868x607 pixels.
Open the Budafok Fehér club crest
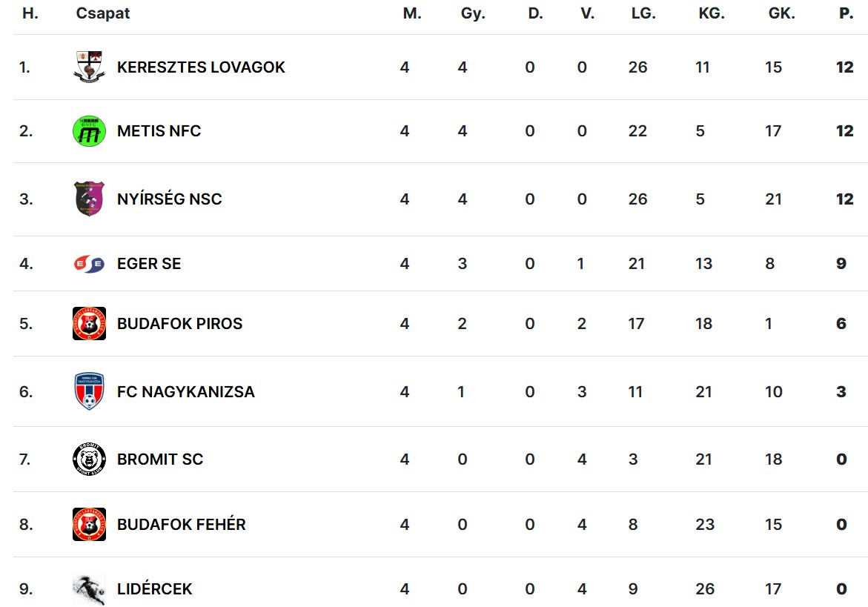89,524
